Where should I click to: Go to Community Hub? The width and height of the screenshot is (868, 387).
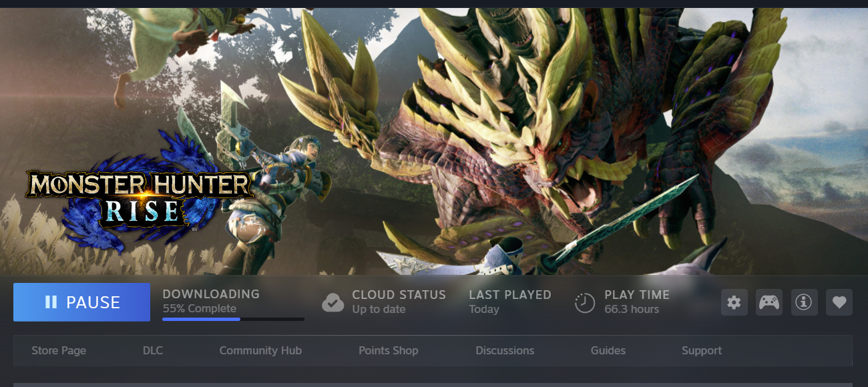click(x=260, y=350)
